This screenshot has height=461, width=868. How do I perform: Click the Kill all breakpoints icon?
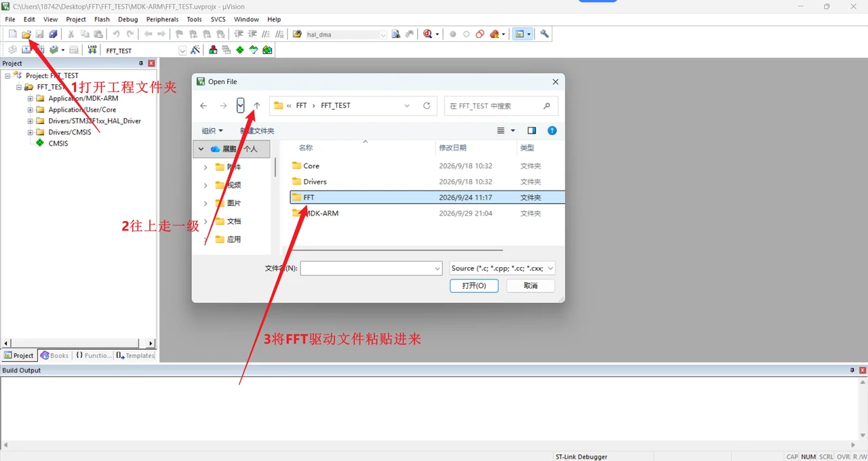click(x=495, y=34)
